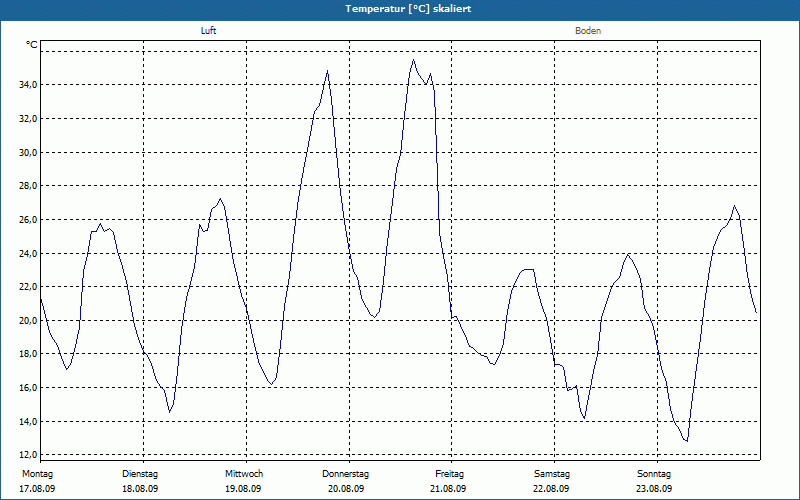Select the brown 'Boden' legend label
The width and height of the screenshot is (800, 500).
pos(588,31)
